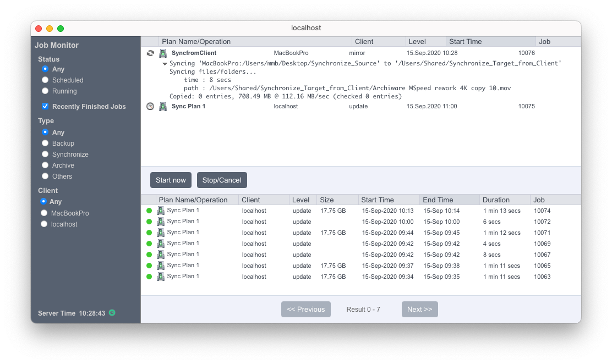Click the green status dot for job 10069
Image resolution: width=612 pixels, height=364 pixels.
[x=149, y=244]
